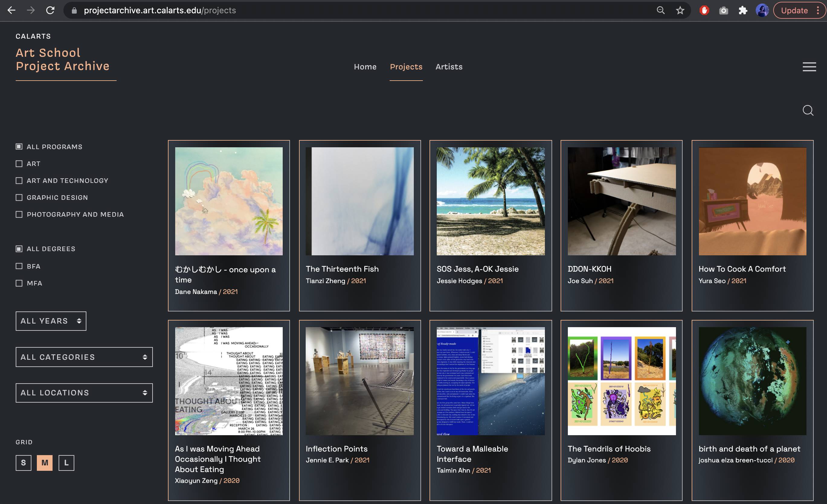Open the All Locations dropdown
827x504 pixels.
click(84, 393)
